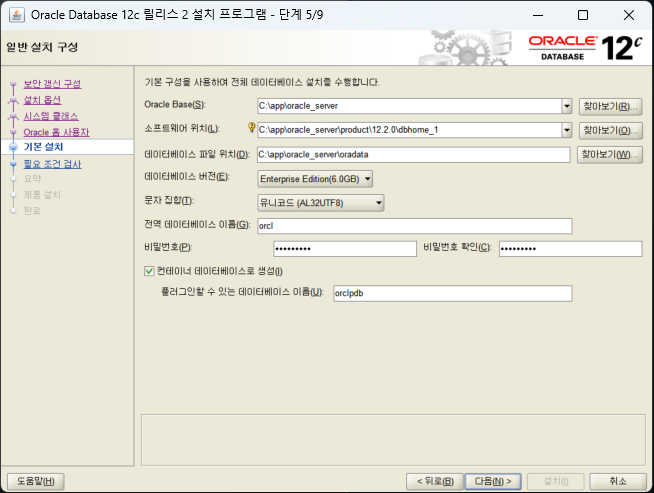654x493 pixels.
Task: Focus the 비밀번호 확인(C) confirm field
Action: pos(571,249)
